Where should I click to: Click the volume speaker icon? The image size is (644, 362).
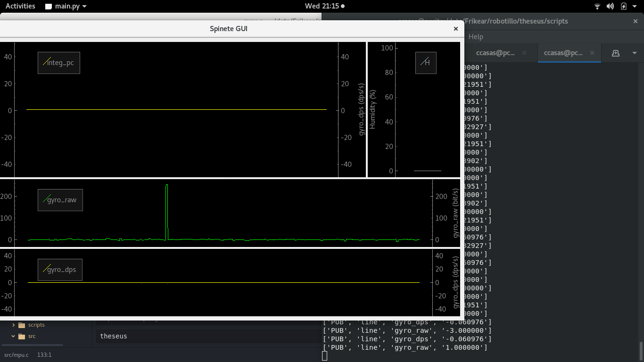(x=611, y=6)
